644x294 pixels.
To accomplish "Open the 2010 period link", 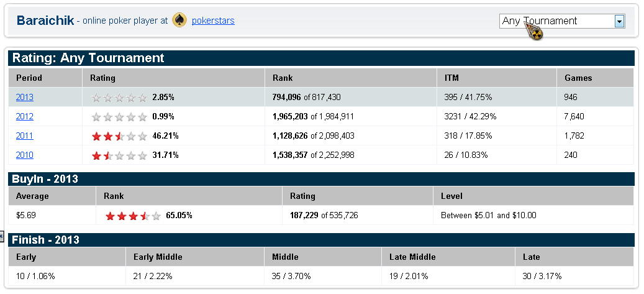I will 25,155.
